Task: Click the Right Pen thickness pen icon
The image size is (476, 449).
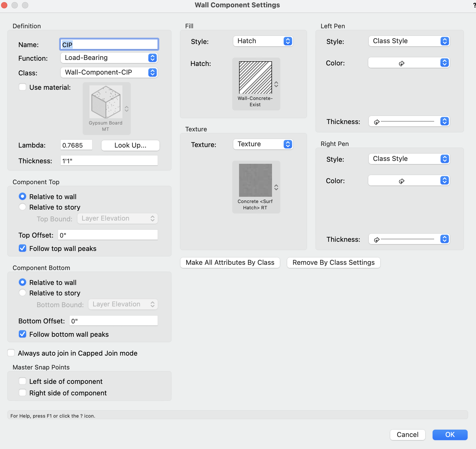Action: [x=377, y=239]
